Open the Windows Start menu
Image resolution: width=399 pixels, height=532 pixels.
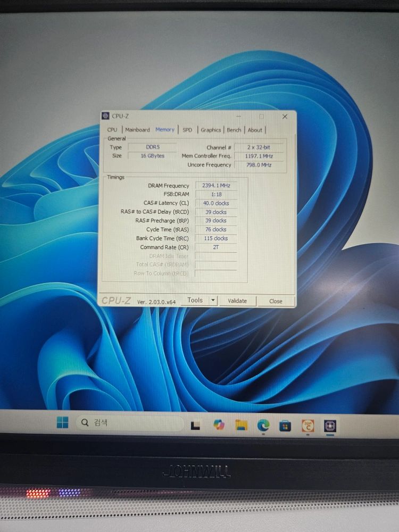(x=62, y=422)
